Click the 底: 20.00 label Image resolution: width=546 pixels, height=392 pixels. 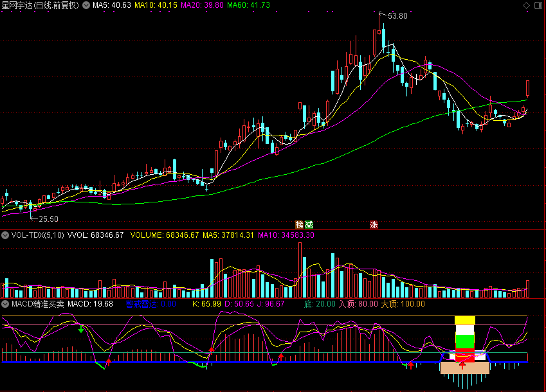click(320, 304)
